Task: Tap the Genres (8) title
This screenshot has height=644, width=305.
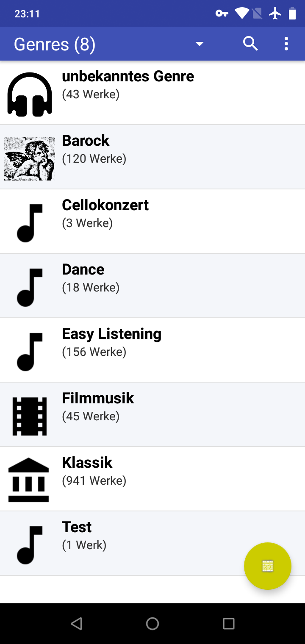Action: click(55, 44)
